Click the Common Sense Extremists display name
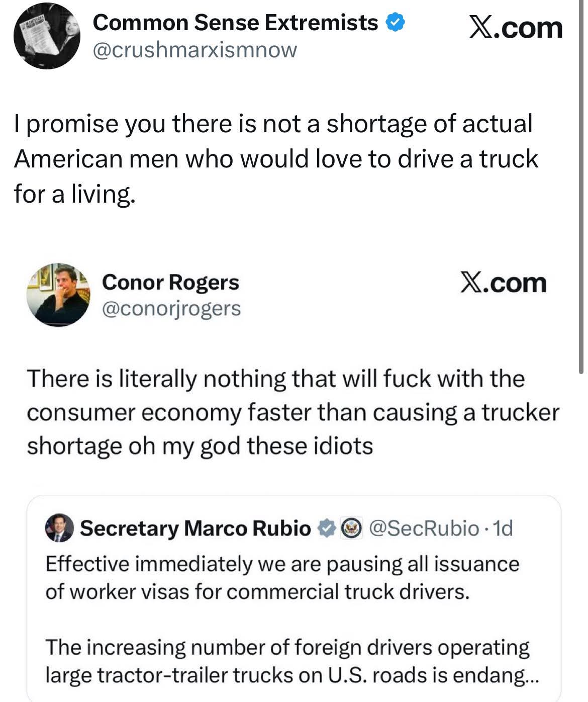588x702 pixels. (x=236, y=23)
